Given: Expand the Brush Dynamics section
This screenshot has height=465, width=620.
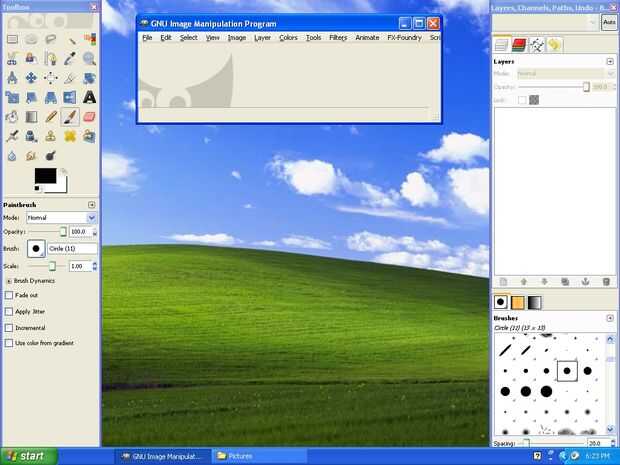Looking at the screenshot, I should [x=8, y=281].
